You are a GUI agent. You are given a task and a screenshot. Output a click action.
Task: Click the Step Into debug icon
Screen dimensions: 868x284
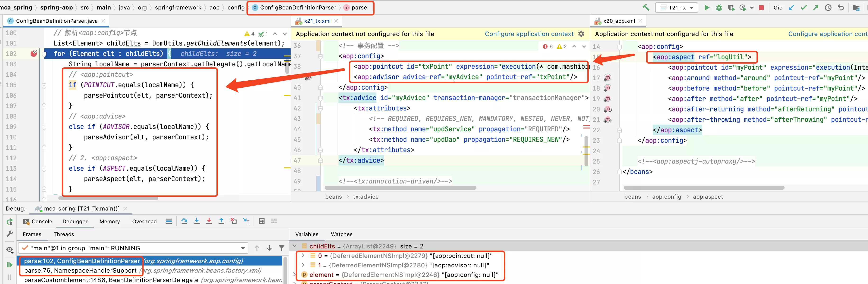coord(197,221)
